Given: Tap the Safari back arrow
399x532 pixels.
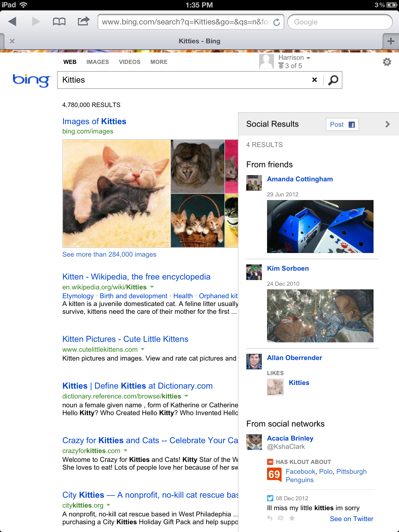Looking at the screenshot, I should pyautogui.click(x=12, y=22).
